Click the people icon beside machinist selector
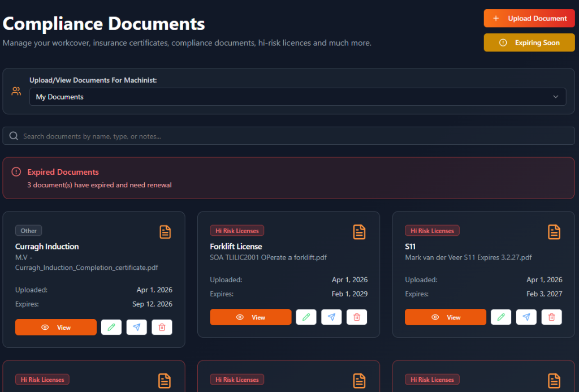 (16, 91)
